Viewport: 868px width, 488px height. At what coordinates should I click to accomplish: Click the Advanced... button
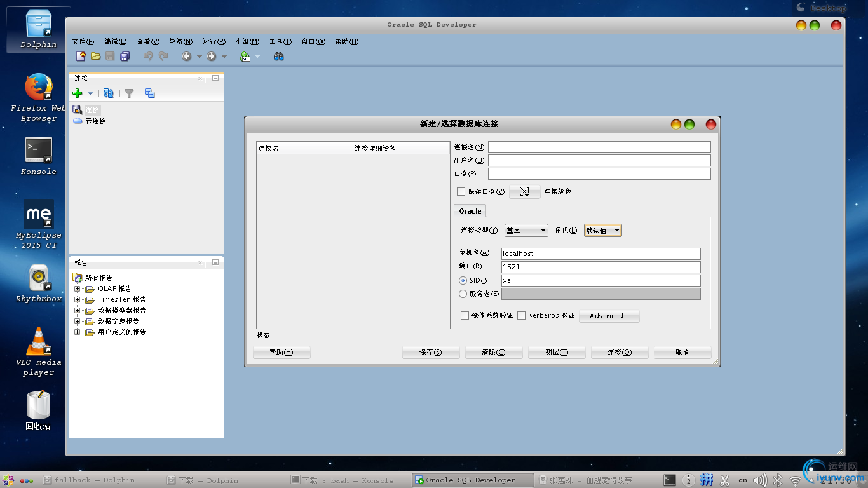[609, 316]
